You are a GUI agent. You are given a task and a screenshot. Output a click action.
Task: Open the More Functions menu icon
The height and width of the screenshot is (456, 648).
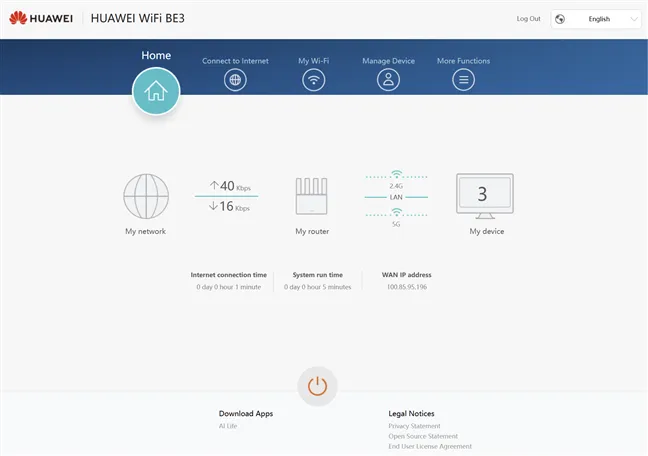click(x=463, y=79)
